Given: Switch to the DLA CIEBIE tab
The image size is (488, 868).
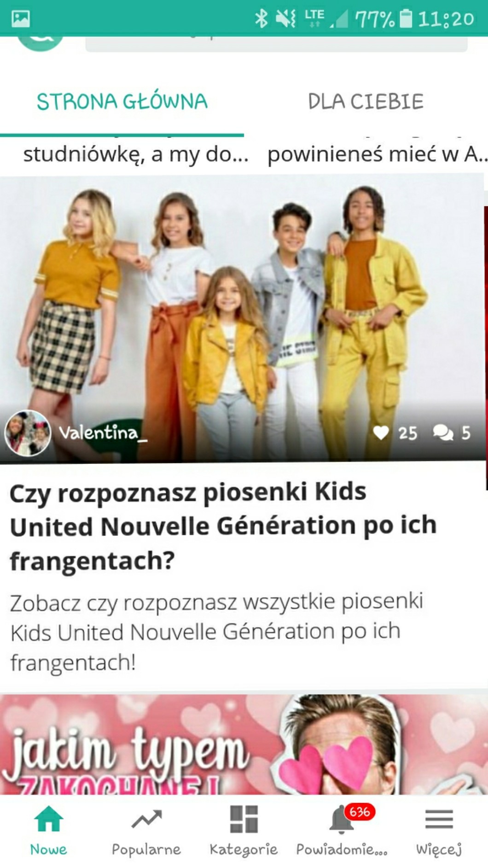Looking at the screenshot, I should click(x=366, y=102).
